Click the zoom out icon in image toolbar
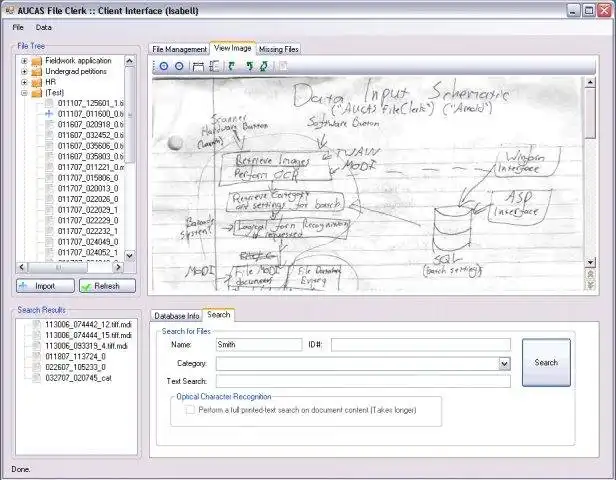This screenshot has height=480, width=616. 179,66
